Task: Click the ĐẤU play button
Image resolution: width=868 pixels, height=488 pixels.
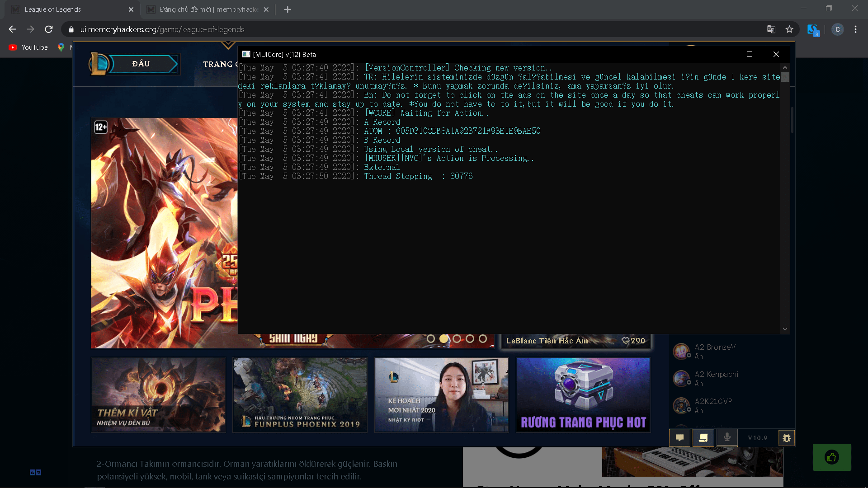Action: point(144,64)
